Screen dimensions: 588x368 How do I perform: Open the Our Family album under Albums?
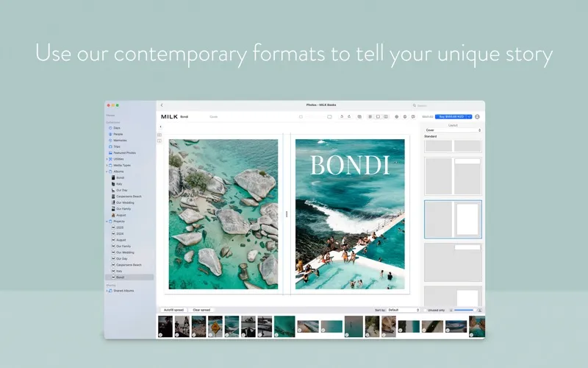click(x=123, y=209)
